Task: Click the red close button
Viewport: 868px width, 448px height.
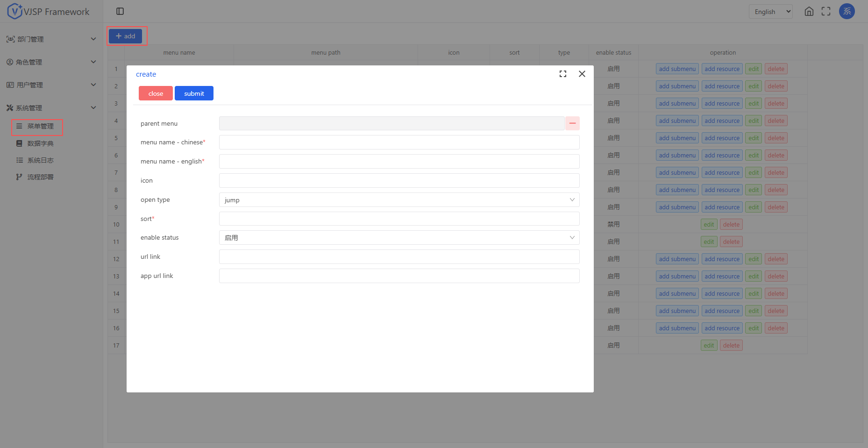Action: (156, 93)
